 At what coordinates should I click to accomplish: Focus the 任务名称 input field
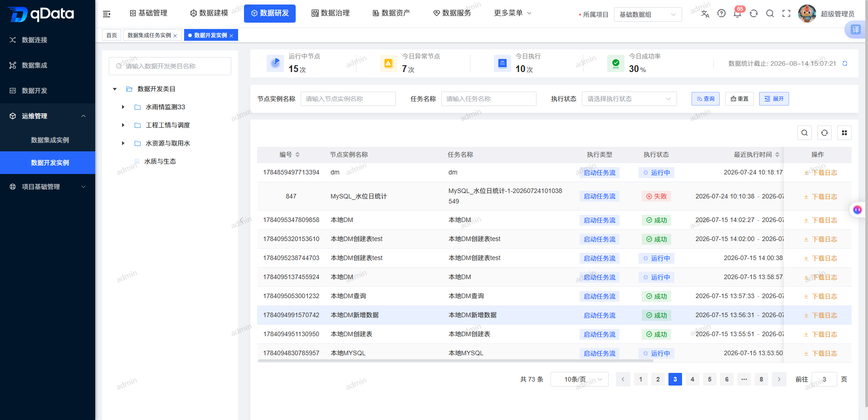pyautogui.click(x=488, y=99)
